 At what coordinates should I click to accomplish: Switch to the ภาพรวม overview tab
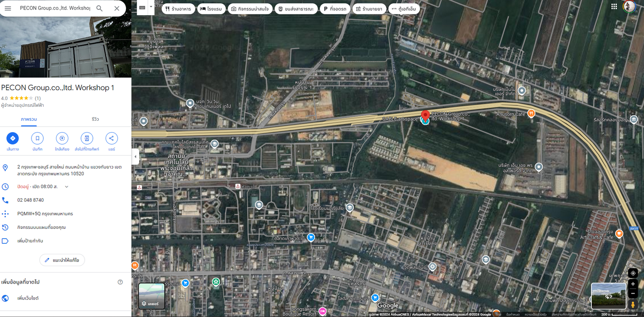29,119
